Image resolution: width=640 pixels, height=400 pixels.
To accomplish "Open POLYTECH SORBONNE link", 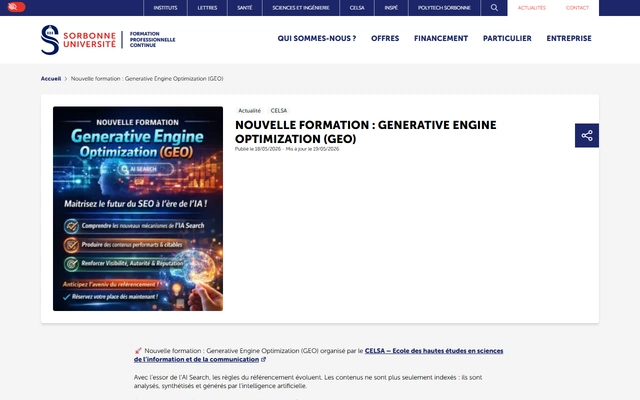I will point(444,8).
